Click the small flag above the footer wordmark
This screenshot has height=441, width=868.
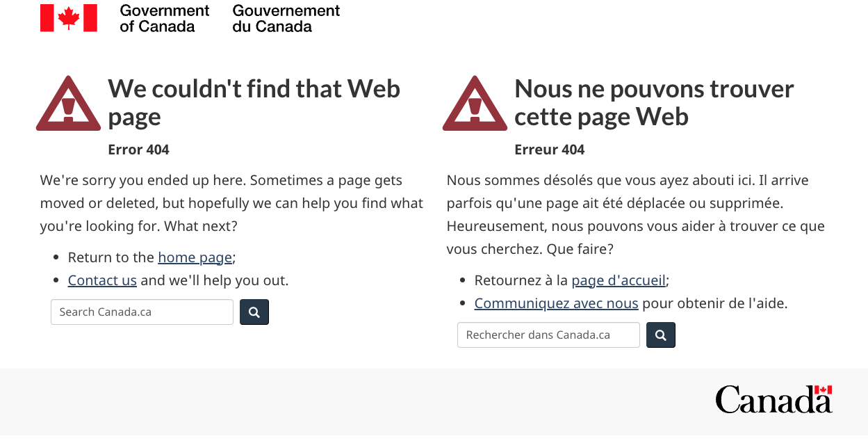[x=822, y=391]
